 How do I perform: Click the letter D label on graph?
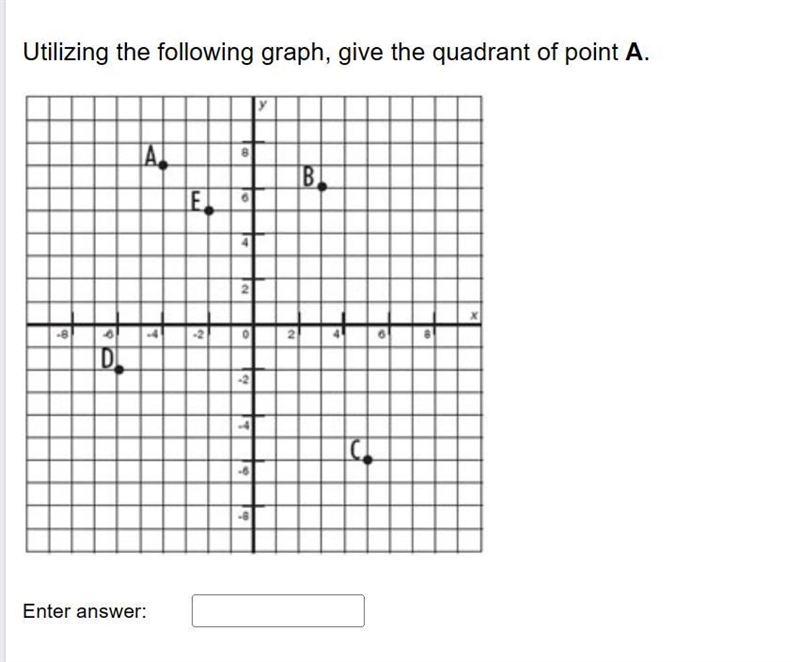tap(107, 358)
